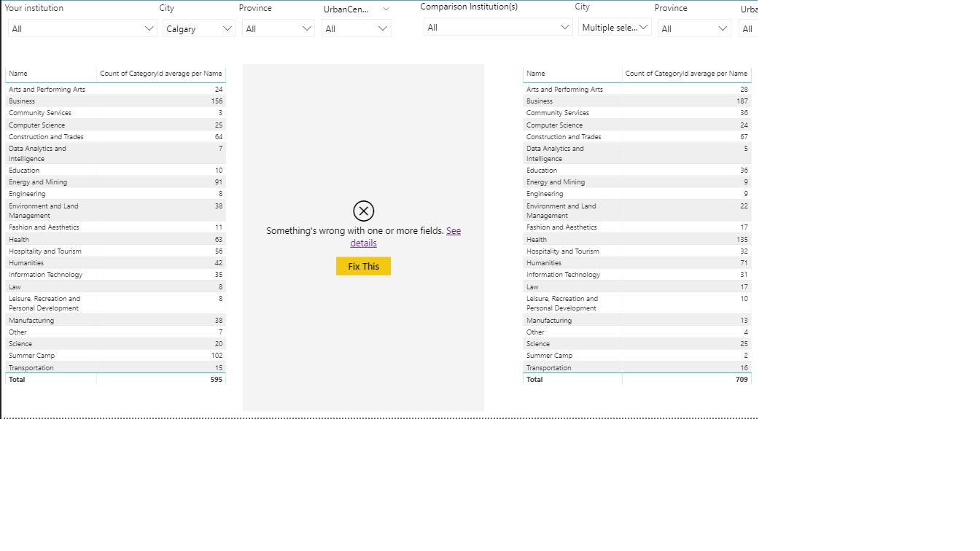Click the Fix This button

[363, 266]
